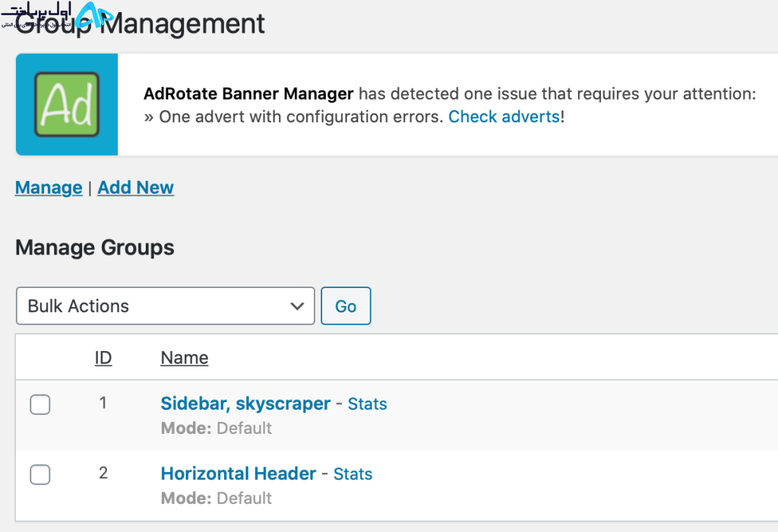The image size is (778, 532).
Task: Click Mode: Default under Sidebar, skyscraper
Action: coord(217,428)
